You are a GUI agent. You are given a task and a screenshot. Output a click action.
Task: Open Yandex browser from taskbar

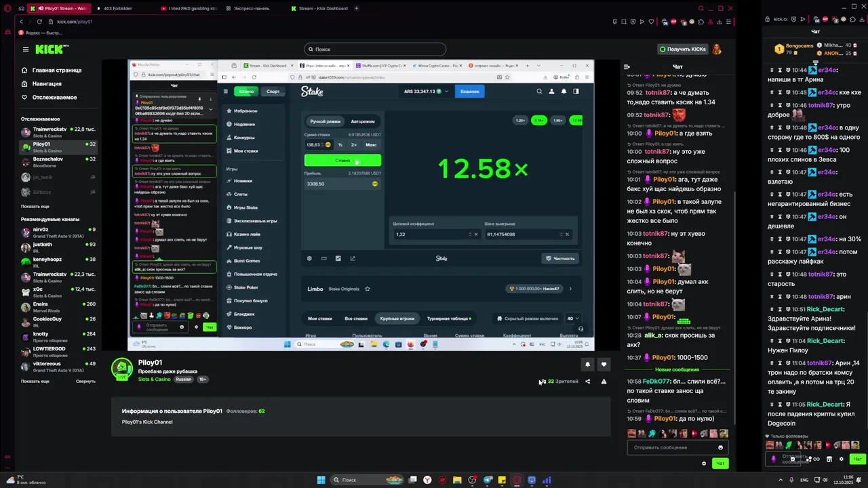(428, 480)
